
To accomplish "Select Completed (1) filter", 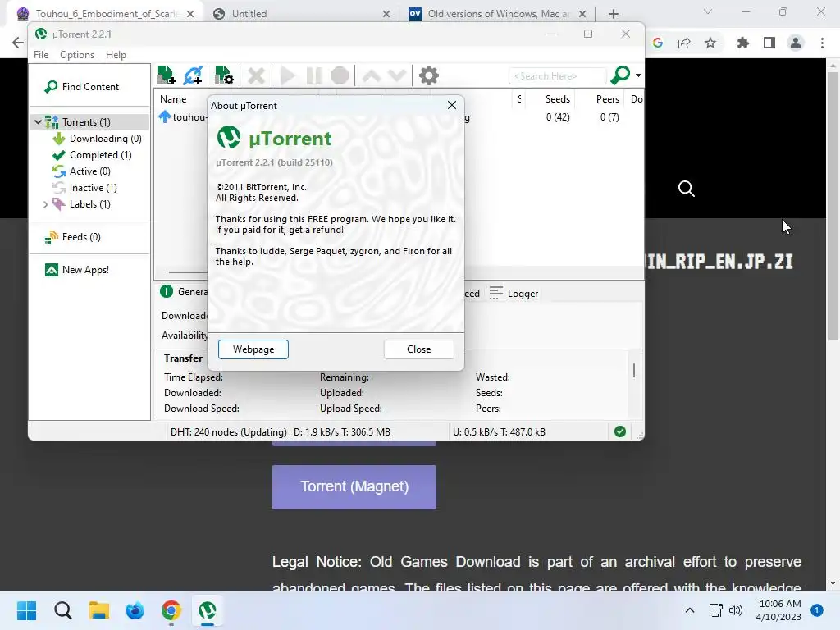I will click(92, 155).
